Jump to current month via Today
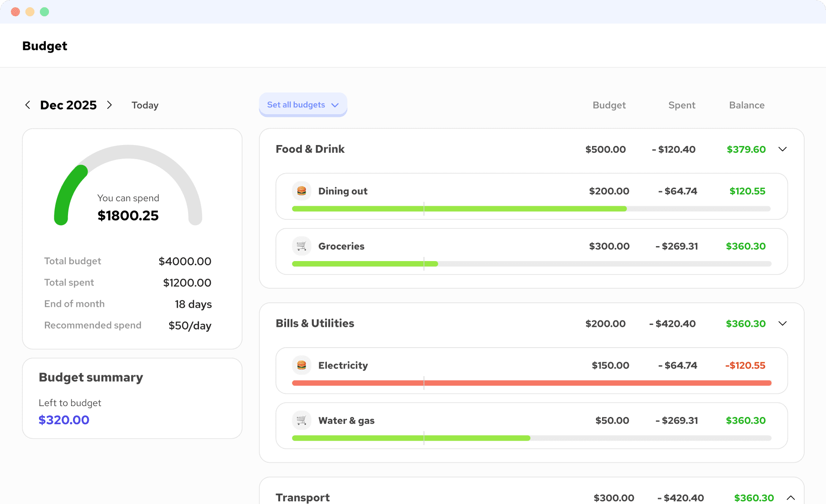Image resolution: width=826 pixels, height=504 pixels. [145, 105]
